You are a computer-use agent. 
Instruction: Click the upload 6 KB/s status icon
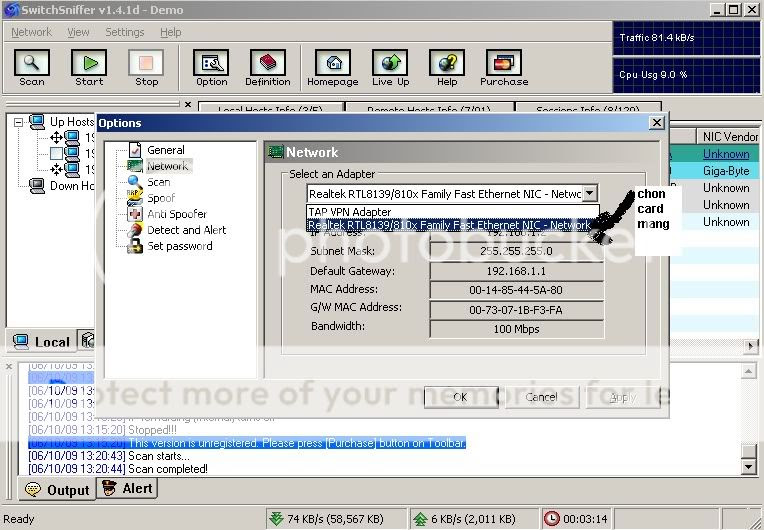420,519
